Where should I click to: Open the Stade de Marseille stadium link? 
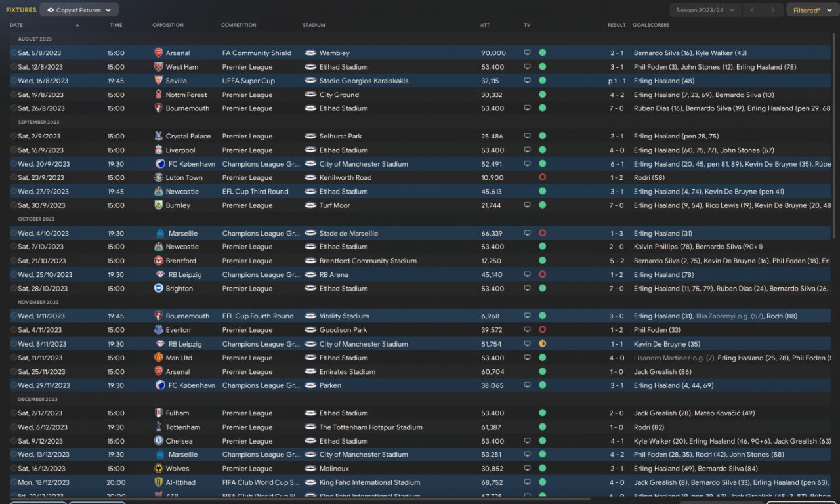tap(349, 233)
